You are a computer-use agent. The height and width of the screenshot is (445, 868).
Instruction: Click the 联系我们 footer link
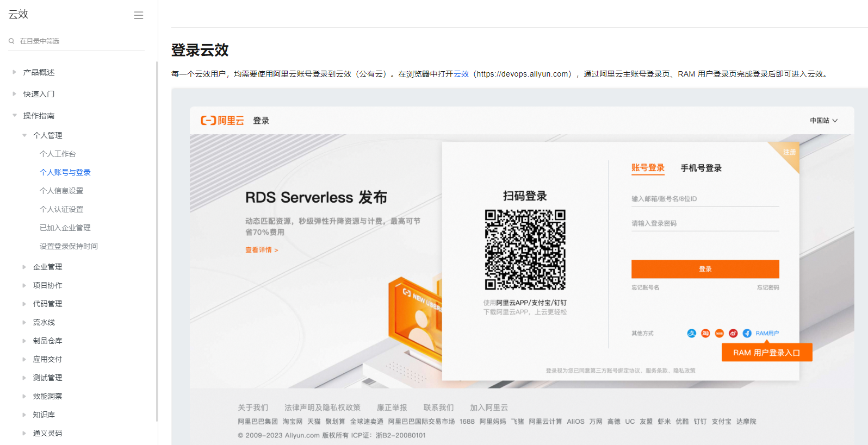(438, 408)
